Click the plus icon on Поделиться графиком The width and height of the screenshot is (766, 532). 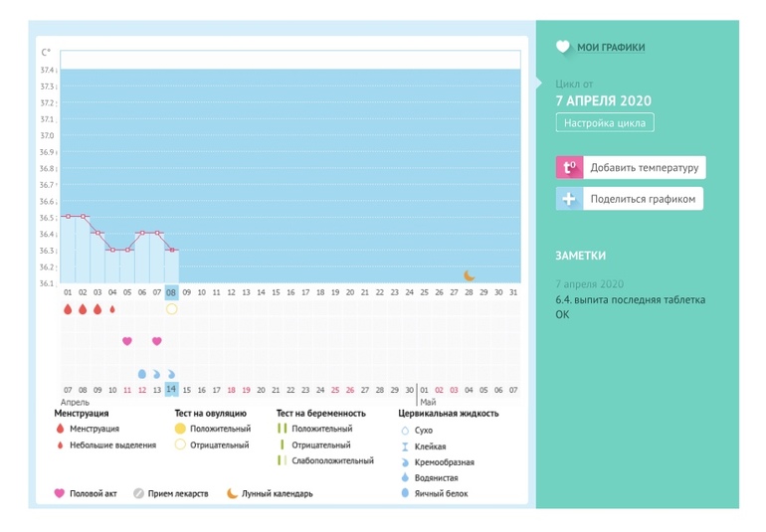(569, 199)
